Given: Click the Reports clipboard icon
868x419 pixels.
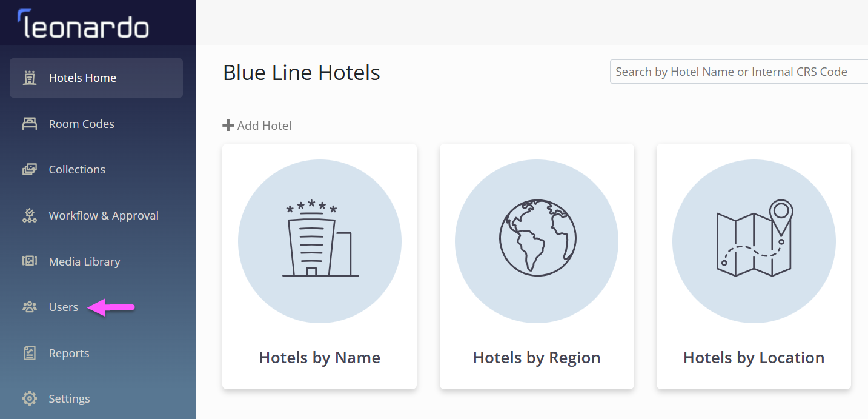Looking at the screenshot, I should pos(29,353).
